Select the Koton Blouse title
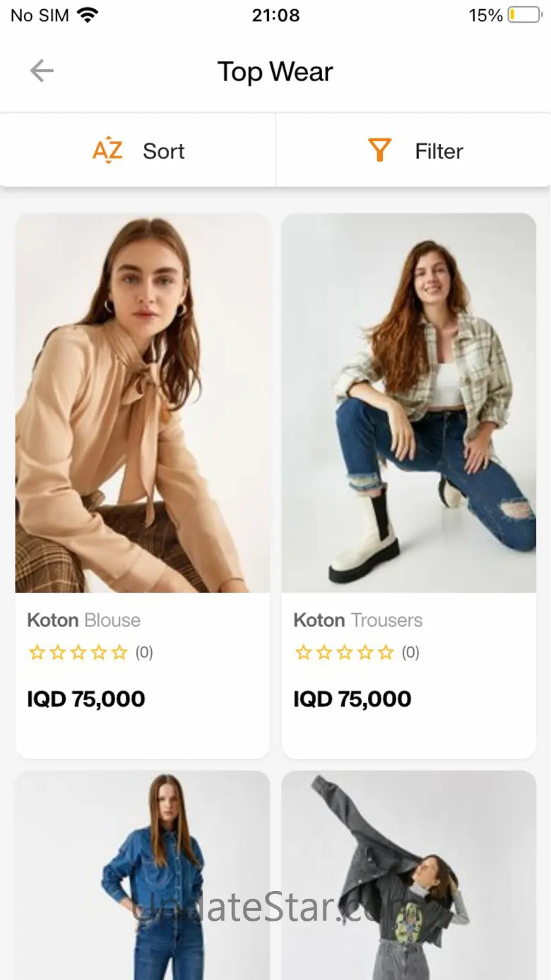The image size is (551, 980). tap(84, 620)
